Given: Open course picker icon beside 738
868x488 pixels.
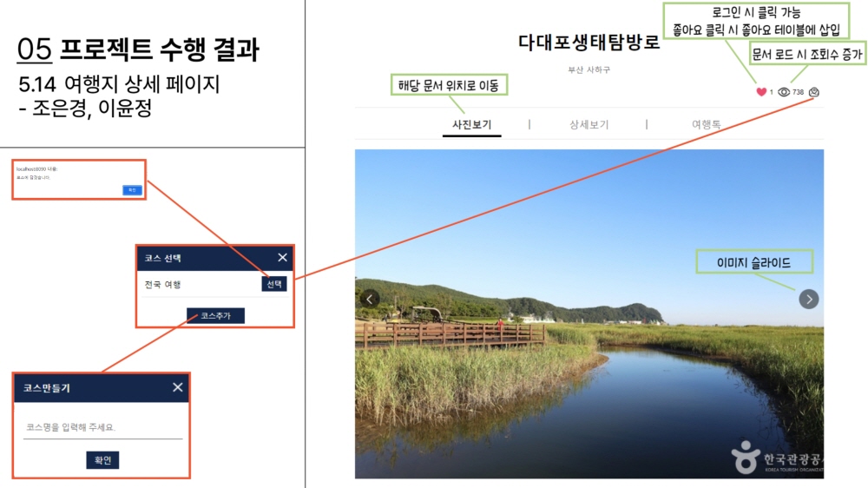Looking at the screenshot, I should click(x=814, y=92).
